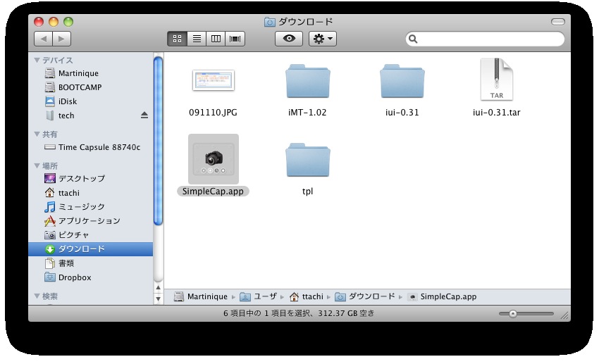Open ピクチャ folder in sidebar

(x=90, y=235)
